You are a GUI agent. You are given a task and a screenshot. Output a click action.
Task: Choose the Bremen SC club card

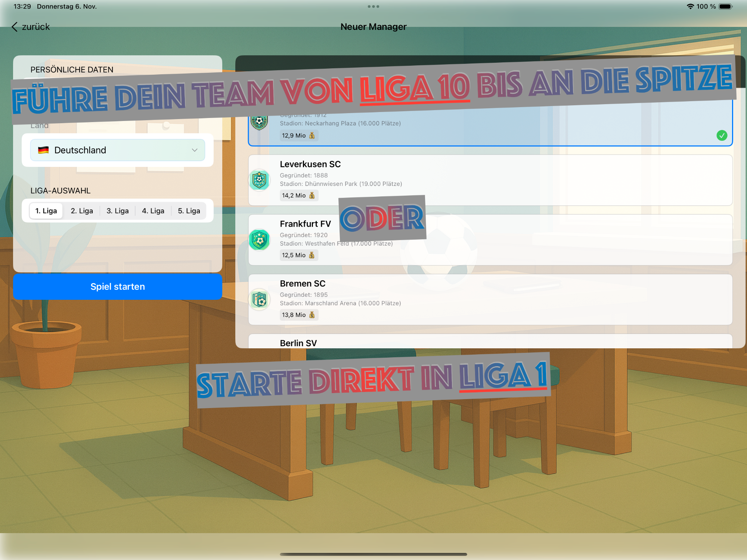[x=490, y=299]
